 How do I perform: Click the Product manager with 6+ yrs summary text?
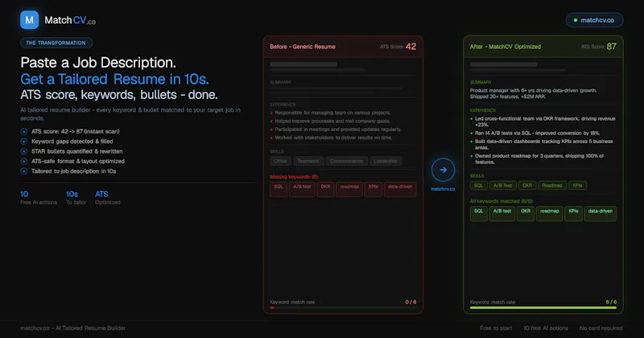pyautogui.click(x=533, y=93)
